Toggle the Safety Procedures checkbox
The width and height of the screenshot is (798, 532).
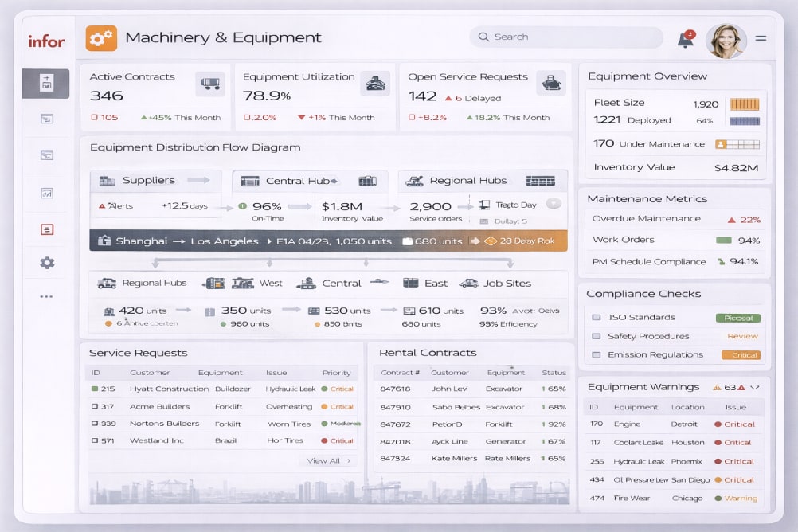tap(597, 336)
